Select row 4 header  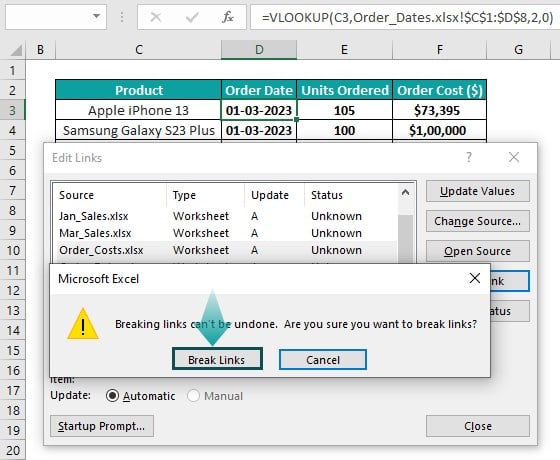[12, 130]
